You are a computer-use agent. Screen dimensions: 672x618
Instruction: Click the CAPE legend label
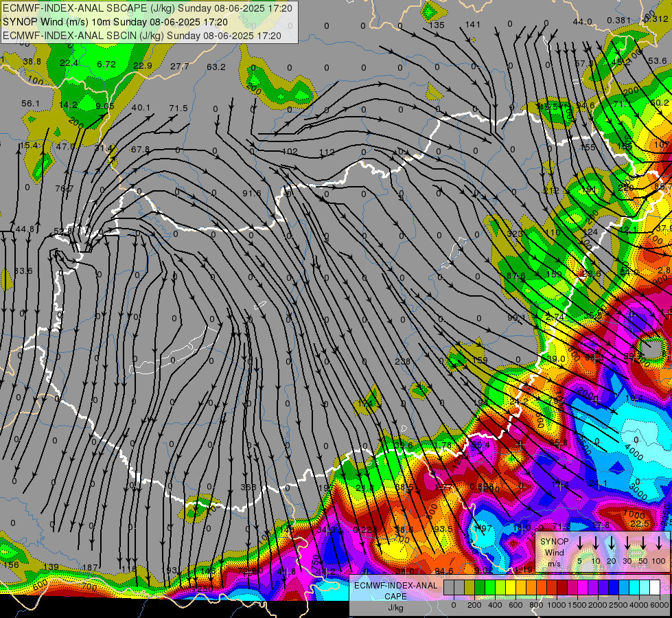395,596
